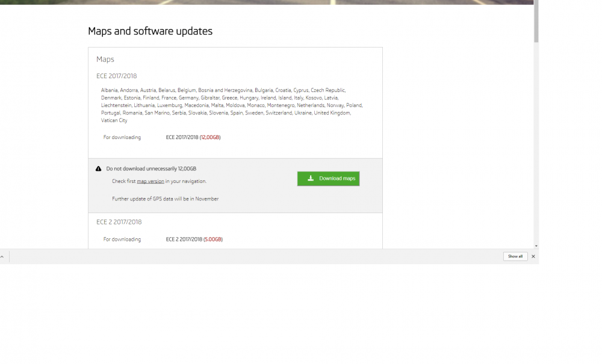
Task: Close the downloads bar
Action: 533,256
